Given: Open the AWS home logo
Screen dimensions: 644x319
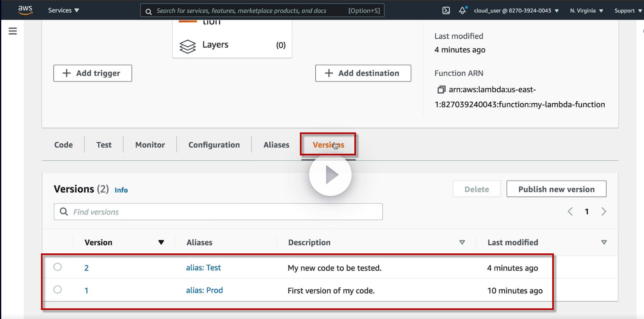Looking at the screenshot, I should [25, 10].
